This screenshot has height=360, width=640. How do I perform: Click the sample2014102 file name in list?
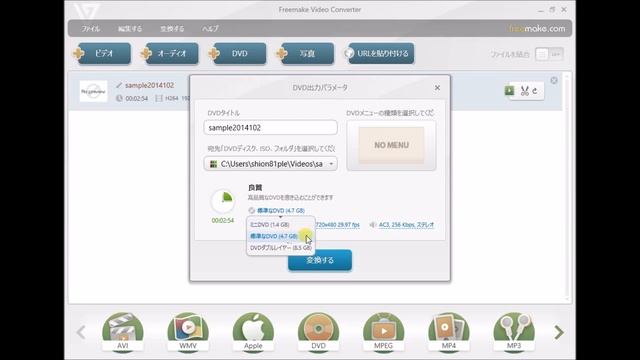(149, 85)
